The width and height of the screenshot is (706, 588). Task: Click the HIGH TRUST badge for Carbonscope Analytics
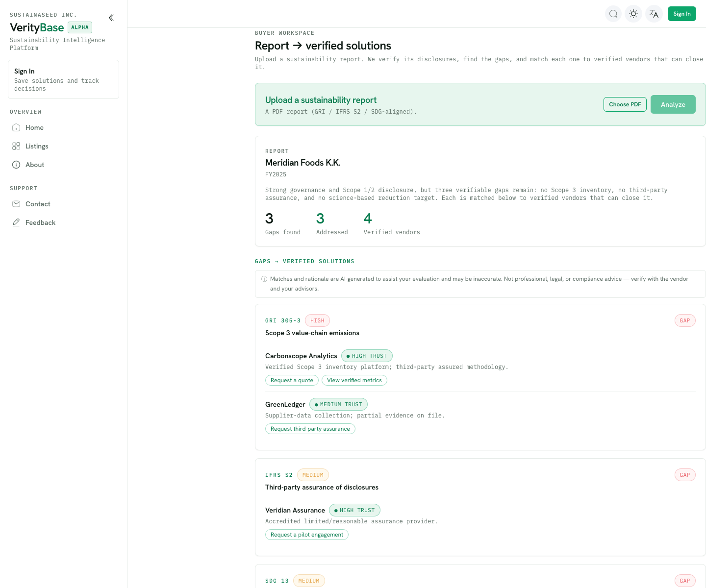click(x=367, y=356)
